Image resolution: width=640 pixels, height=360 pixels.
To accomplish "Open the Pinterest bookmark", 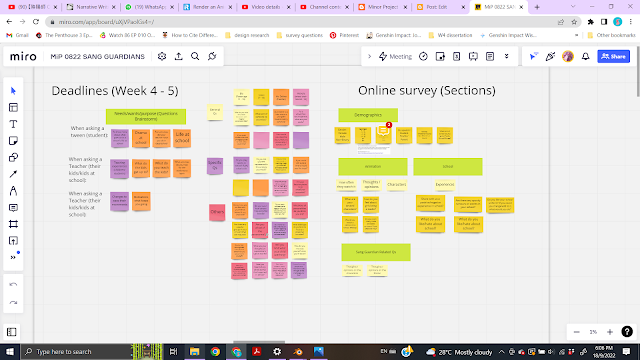I will tap(344, 36).
